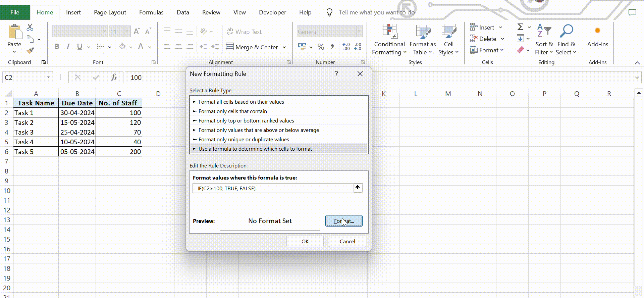Apply Percent Style format
The height and width of the screenshot is (298, 644).
point(321,47)
